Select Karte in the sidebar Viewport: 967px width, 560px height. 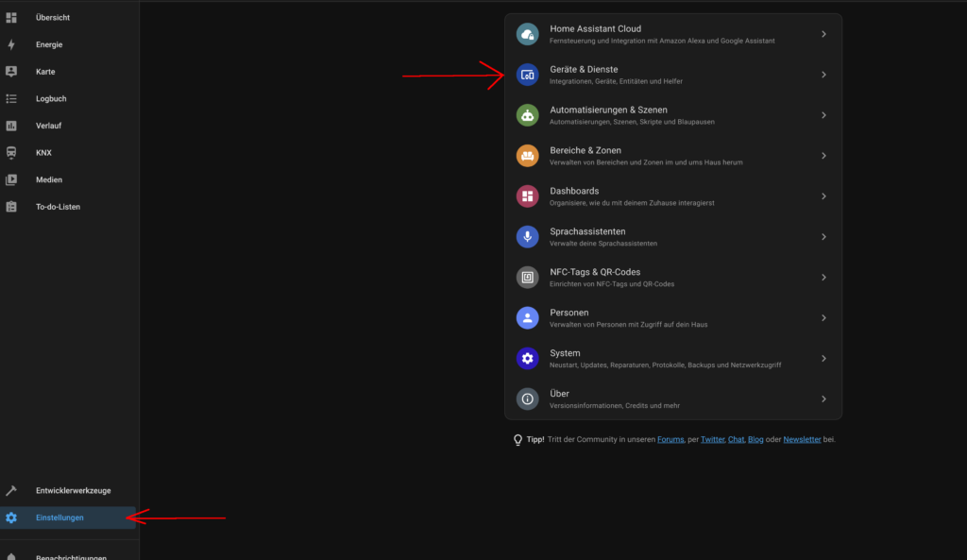click(68, 72)
